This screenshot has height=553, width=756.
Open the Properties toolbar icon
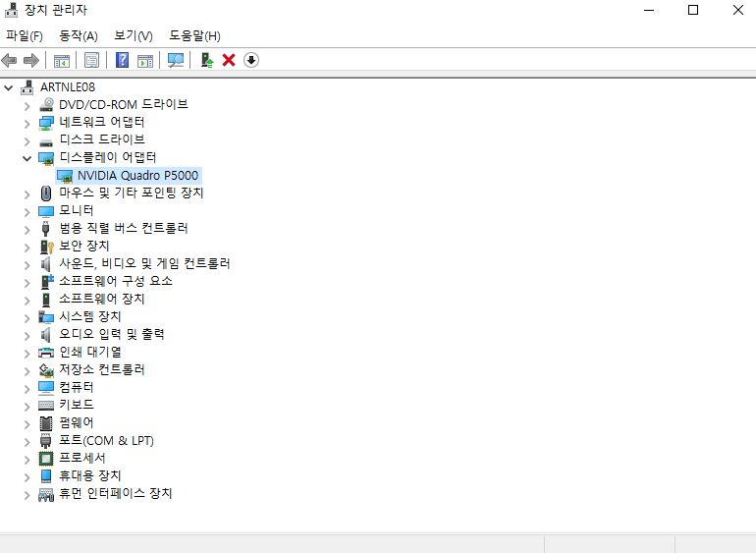click(x=91, y=60)
